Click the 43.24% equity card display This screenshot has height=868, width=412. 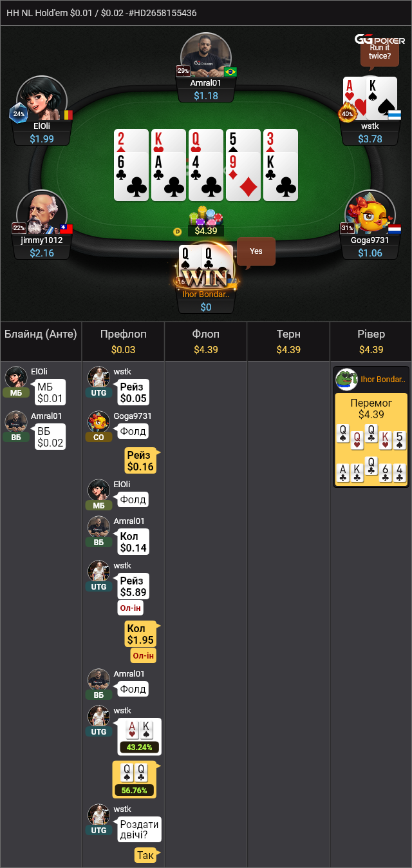pyautogui.click(x=140, y=737)
